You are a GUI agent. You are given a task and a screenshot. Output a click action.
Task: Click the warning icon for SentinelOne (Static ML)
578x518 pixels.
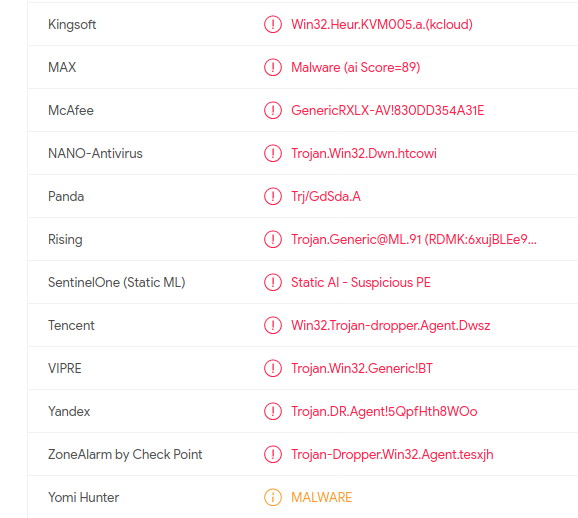(273, 282)
